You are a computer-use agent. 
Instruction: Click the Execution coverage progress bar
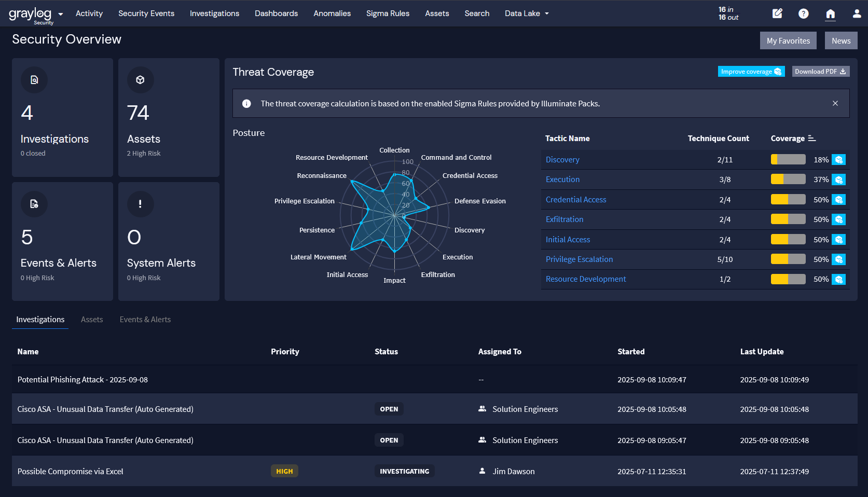pyautogui.click(x=788, y=180)
